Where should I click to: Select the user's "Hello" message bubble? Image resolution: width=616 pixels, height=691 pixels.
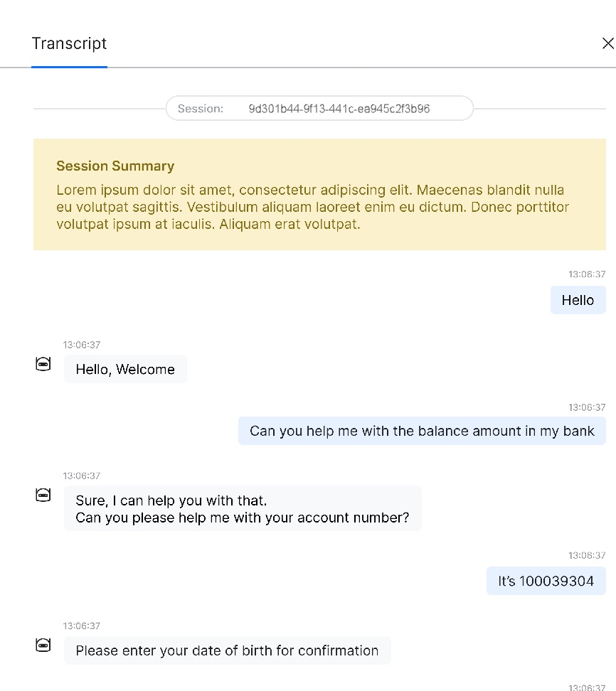point(578,300)
